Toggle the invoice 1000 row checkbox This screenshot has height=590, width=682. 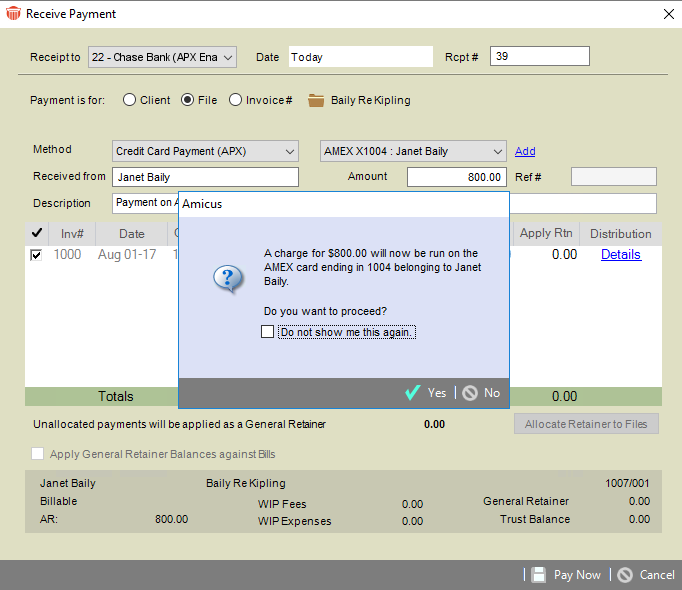(x=36, y=255)
